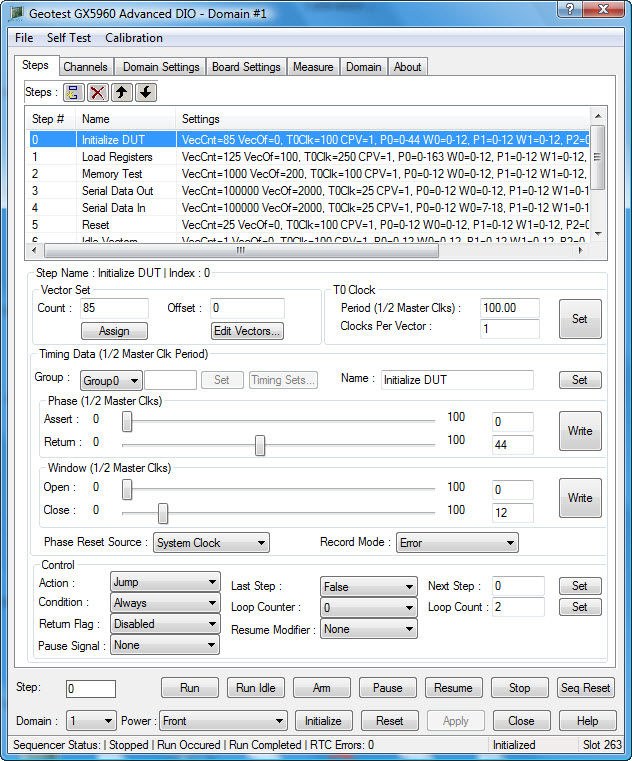632x761 pixels.
Task: Switch to the Board Settings tab
Action: 246,67
